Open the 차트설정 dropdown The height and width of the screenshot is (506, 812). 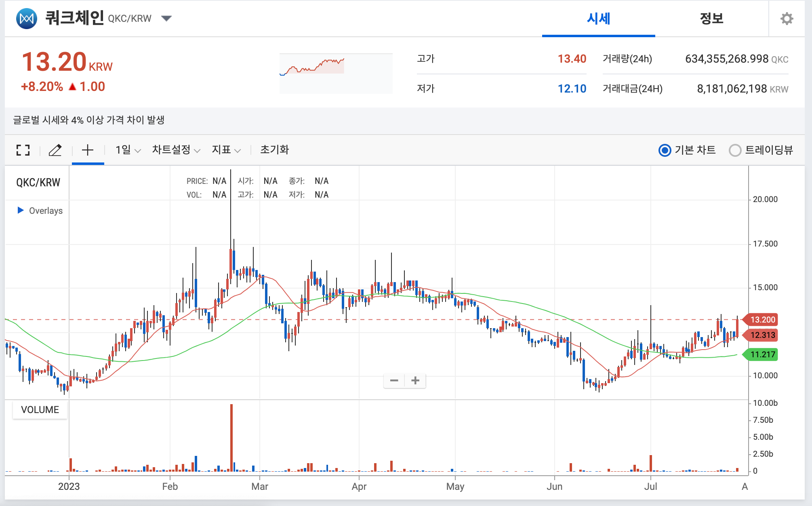tap(176, 150)
